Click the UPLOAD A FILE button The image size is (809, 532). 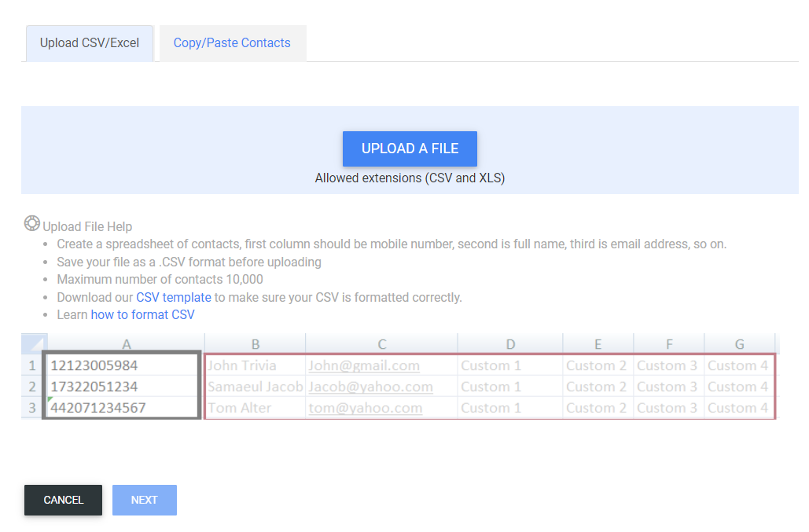pos(410,149)
